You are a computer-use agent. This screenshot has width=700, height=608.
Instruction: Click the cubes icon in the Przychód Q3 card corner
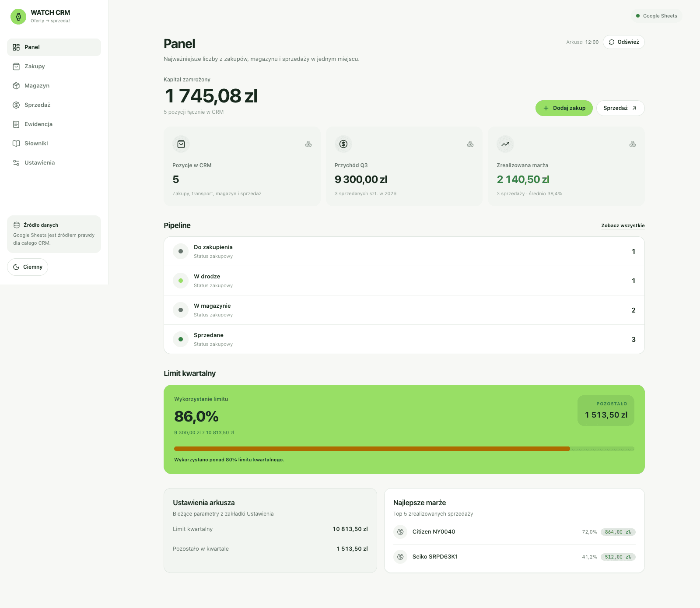470,144
